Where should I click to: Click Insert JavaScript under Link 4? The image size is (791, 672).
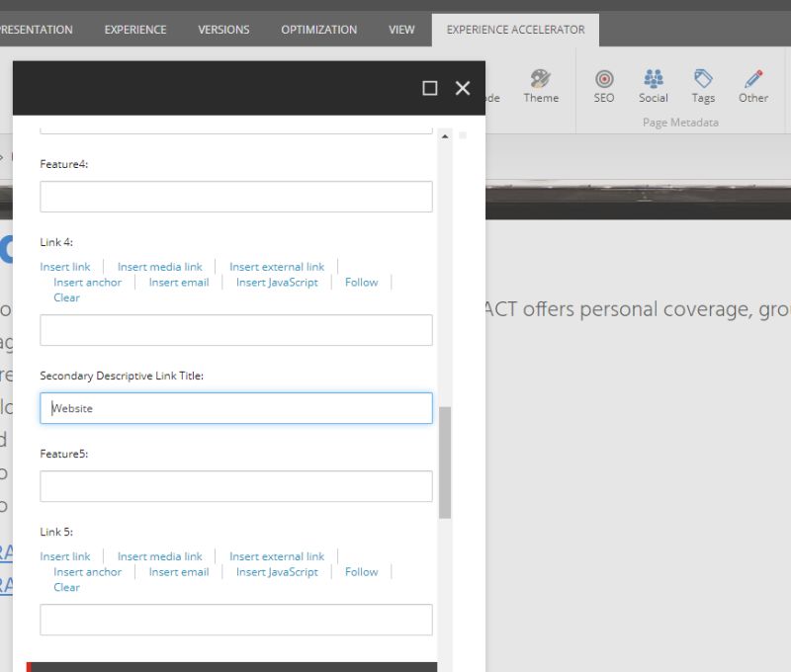coord(277,282)
